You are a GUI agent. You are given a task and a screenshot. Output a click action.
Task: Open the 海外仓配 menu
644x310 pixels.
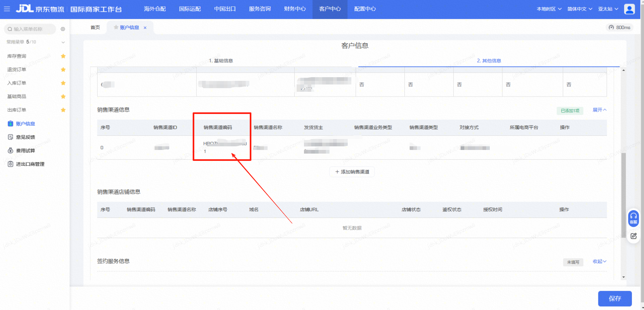155,9
